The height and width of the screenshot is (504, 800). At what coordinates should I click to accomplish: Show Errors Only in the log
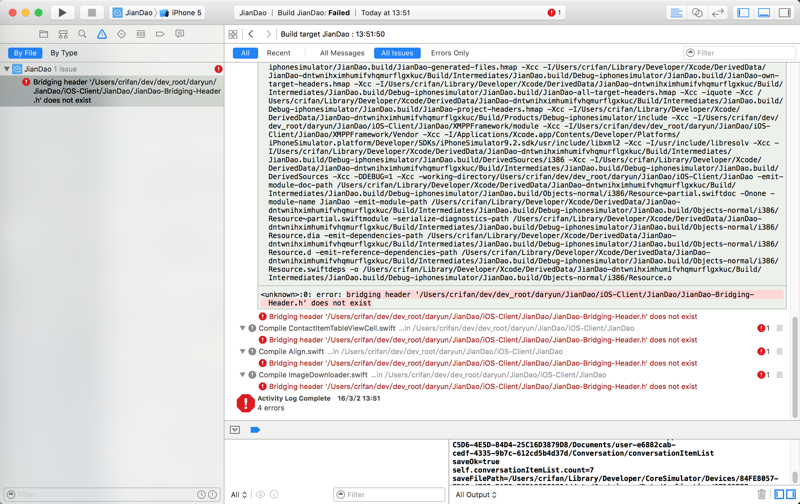coord(450,53)
